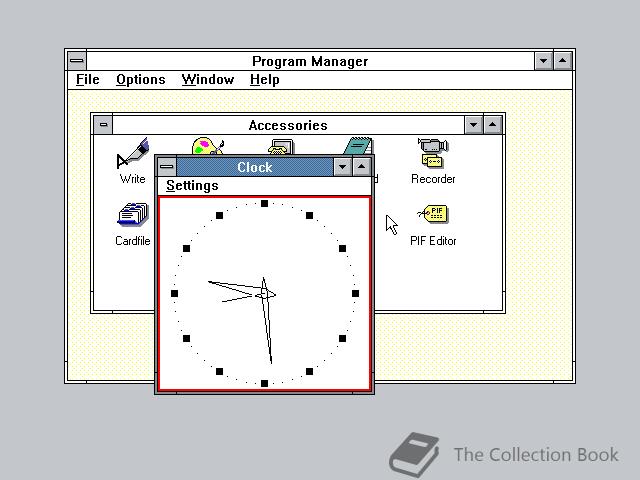Screen dimensions: 640x480
Task: Launch the PIF Editor icon
Action: click(433, 214)
